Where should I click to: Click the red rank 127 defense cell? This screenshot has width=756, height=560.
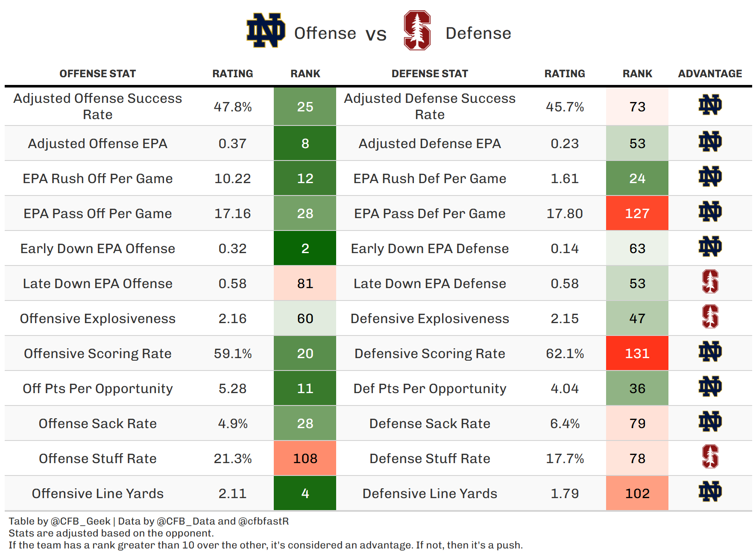tap(637, 213)
